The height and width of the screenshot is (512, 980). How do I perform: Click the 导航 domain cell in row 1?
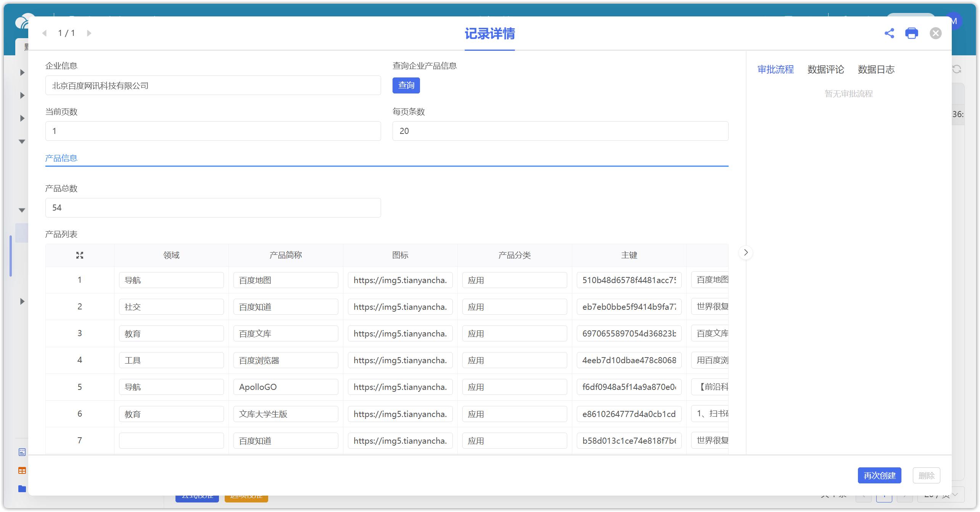click(171, 280)
